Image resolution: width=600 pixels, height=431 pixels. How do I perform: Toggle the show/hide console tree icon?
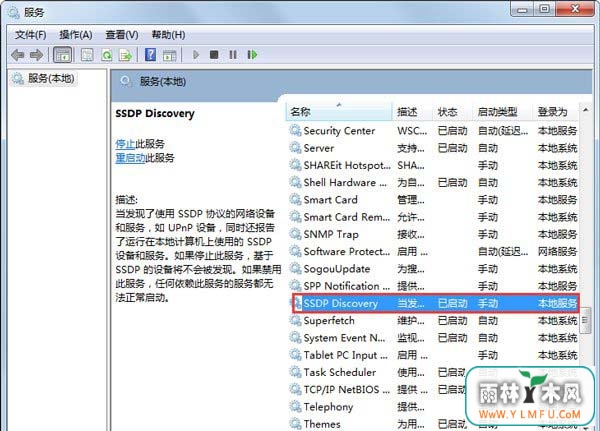pyautogui.click(x=62, y=55)
